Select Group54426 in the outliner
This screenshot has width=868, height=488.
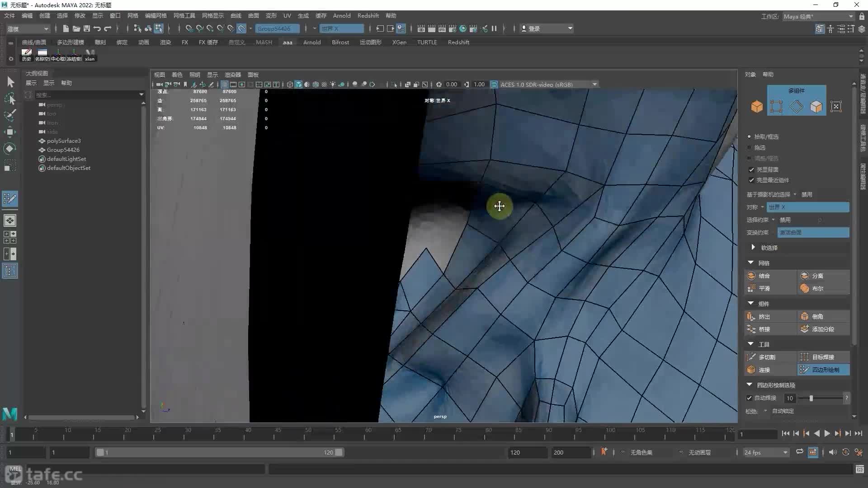[x=63, y=150]
